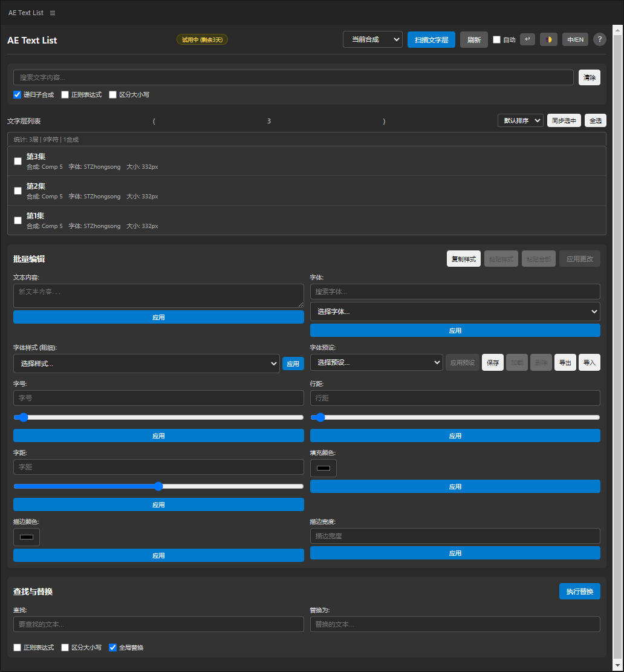
Task: Click the 刷新 refresh button
Action: (x=473, y=40)
